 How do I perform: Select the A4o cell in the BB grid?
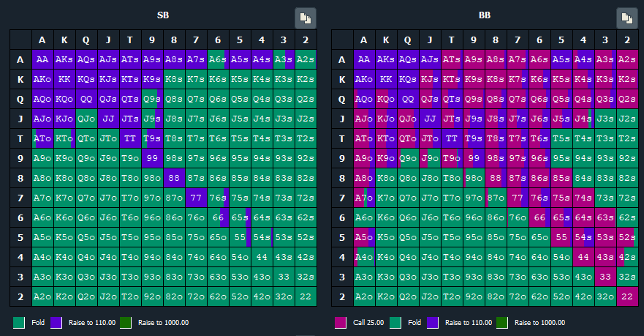tap(364, 257)
